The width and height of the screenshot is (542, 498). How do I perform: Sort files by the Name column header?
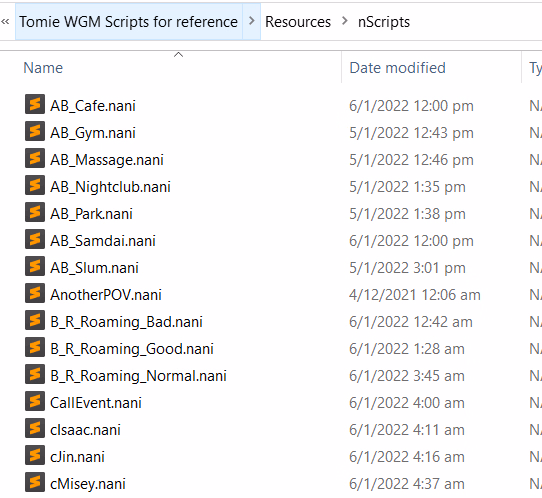(x=43, y=68)
